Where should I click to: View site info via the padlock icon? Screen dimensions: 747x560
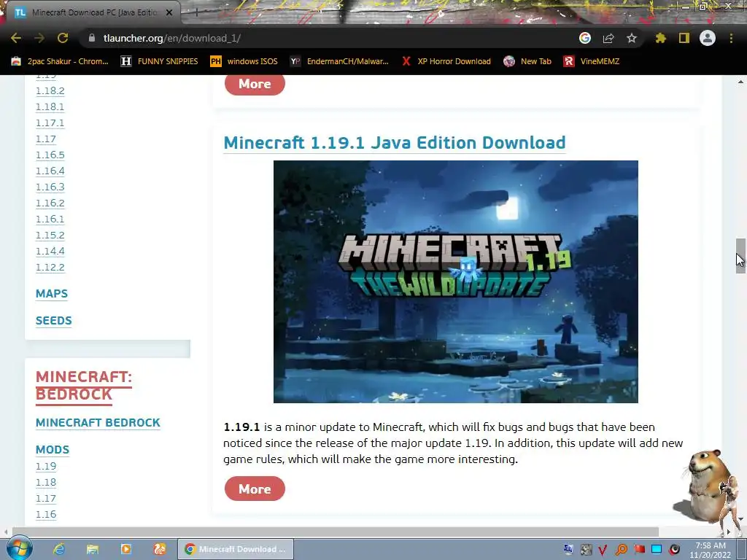tap(92, 38)
